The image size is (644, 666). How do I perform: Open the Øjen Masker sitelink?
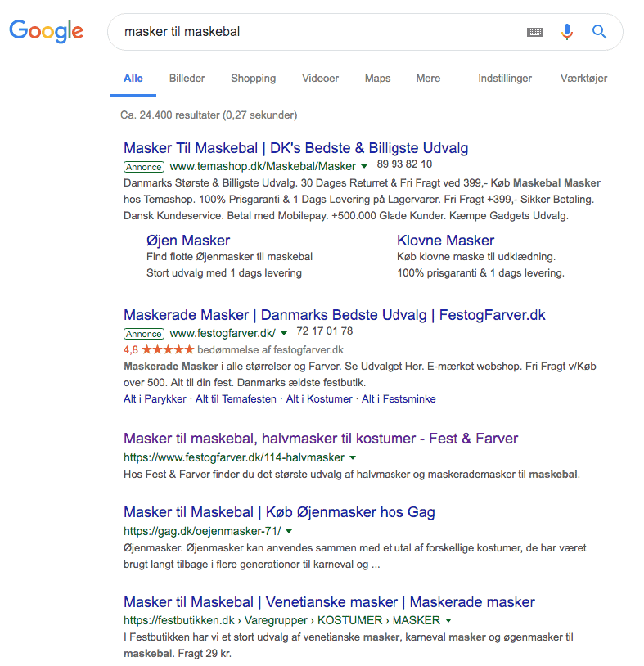[x=187, y=241]
